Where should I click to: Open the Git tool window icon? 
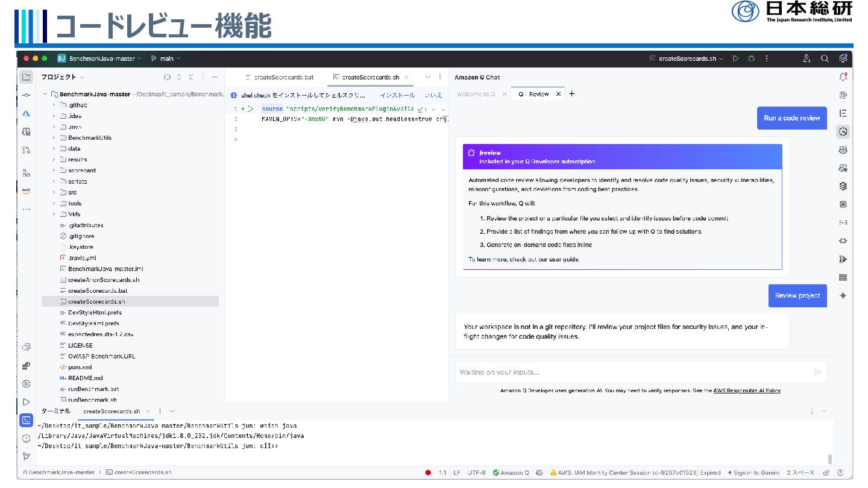coord(26,456)
